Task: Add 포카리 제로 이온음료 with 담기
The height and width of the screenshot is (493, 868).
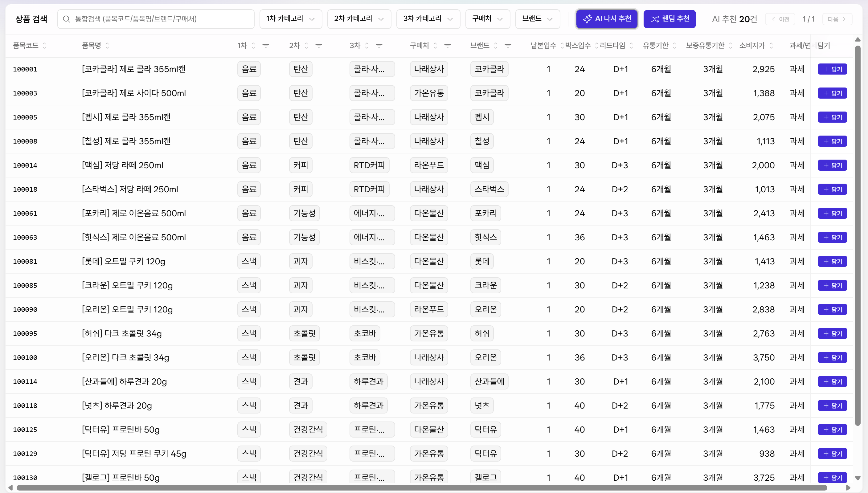Action: pyautogui.click(x=833, y=213)
